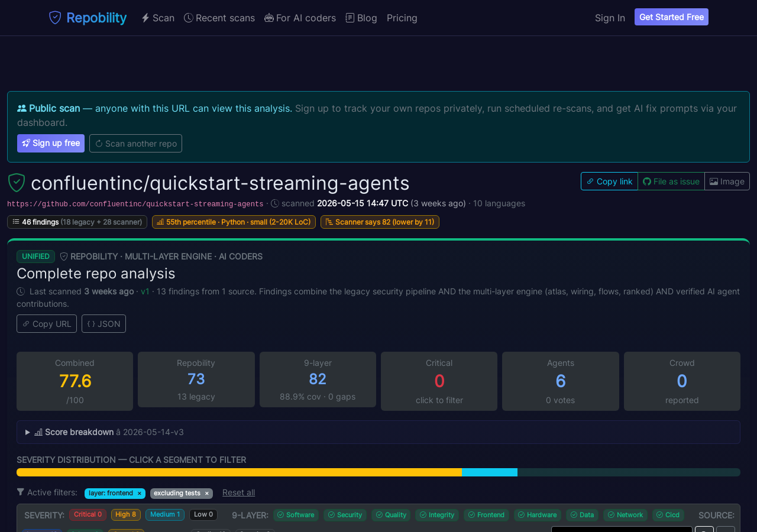Filter by the Critical 0 card
Viewport: 757px width, 532px height.
pos(439,381)
